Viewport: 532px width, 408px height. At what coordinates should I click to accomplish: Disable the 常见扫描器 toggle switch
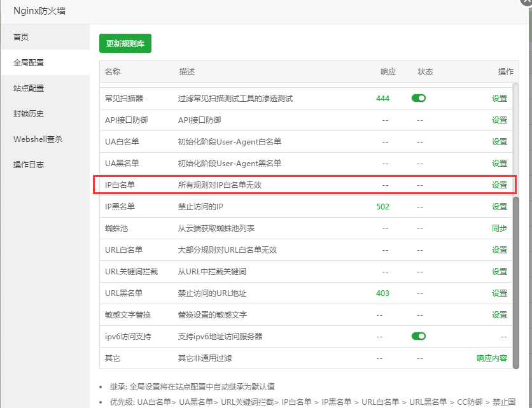pyautogui.click(x=418, y=98)
